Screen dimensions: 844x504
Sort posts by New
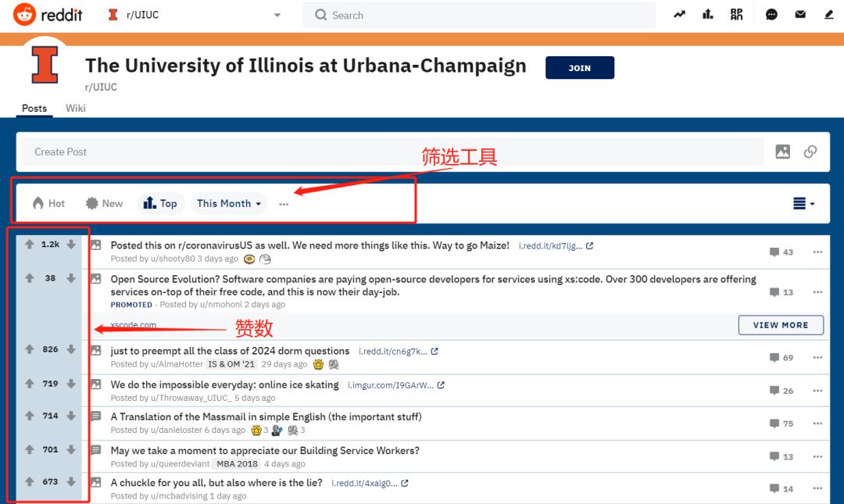pyautogui.click(x=105, y=203)
